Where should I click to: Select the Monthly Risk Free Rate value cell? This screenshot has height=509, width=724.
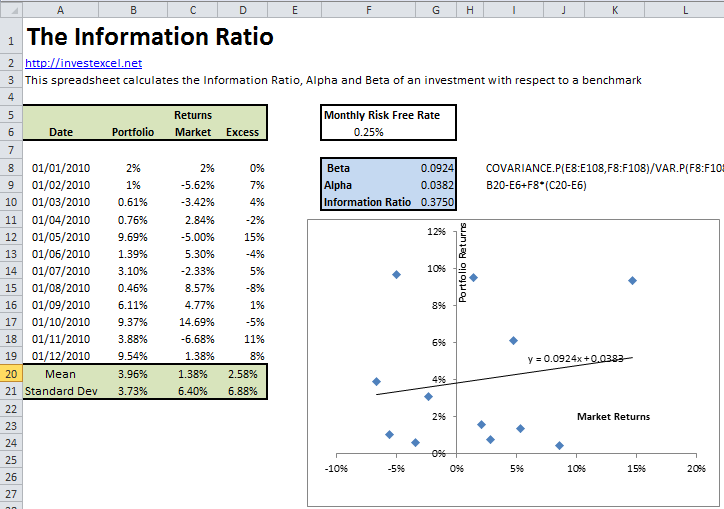pos(368,132)
